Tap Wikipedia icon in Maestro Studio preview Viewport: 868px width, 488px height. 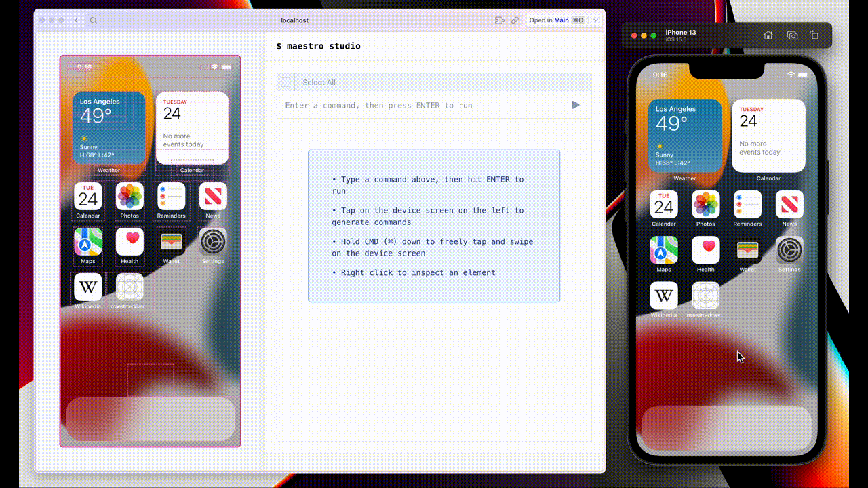click(88, 287)
